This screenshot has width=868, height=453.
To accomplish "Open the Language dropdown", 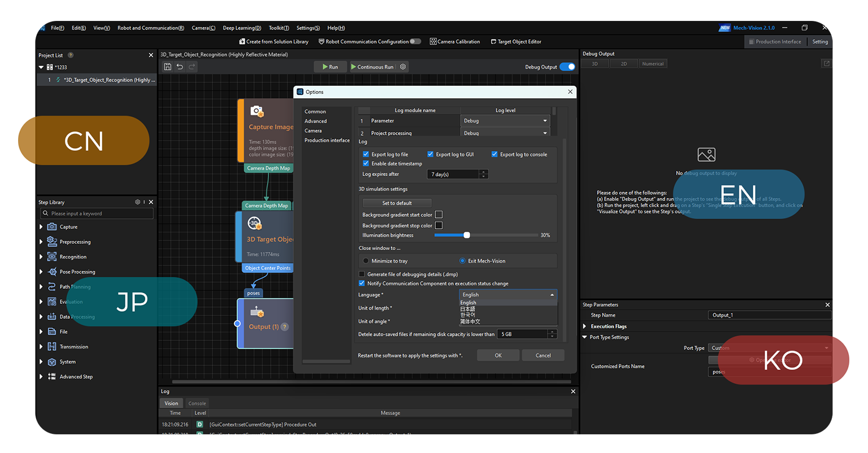I will (507, 295).
